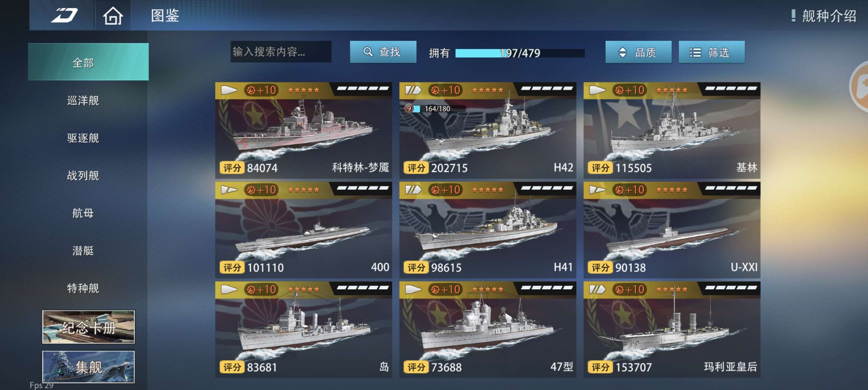Tap the gamepad icon at right edge
Viewport: 868px width, 390px height.
[x=861, y=86]
